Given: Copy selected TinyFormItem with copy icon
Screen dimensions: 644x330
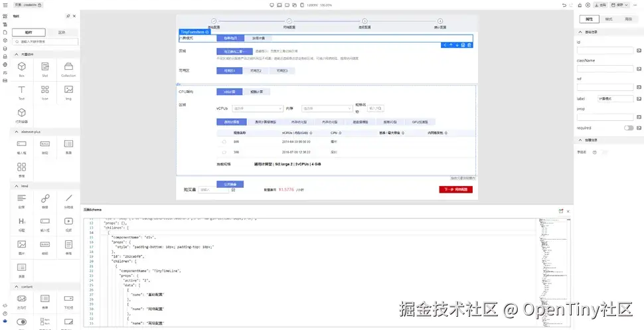Looking at the screenshot, I should (x=463, y=45).
